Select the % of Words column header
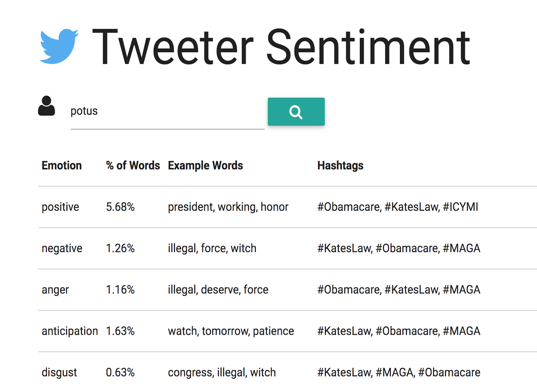This screenshot has height=392, width=537. pos(133,165)
